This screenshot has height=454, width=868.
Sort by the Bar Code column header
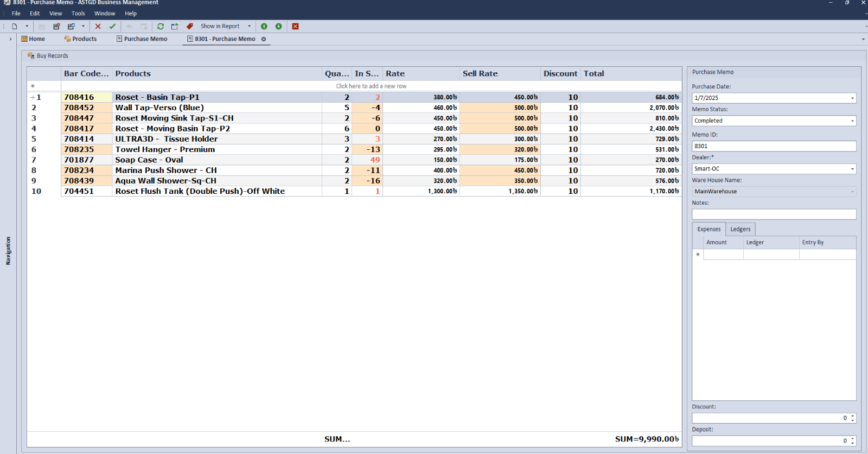click(86, 74)
